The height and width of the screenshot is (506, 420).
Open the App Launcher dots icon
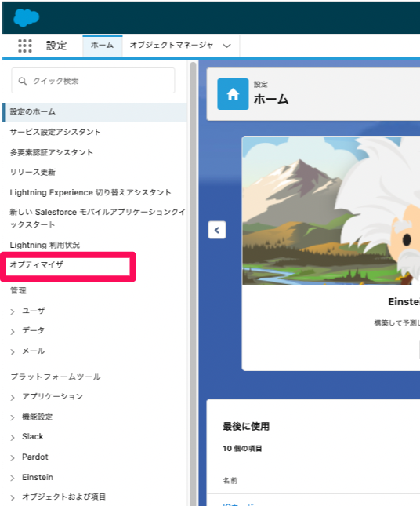(25, 46)
